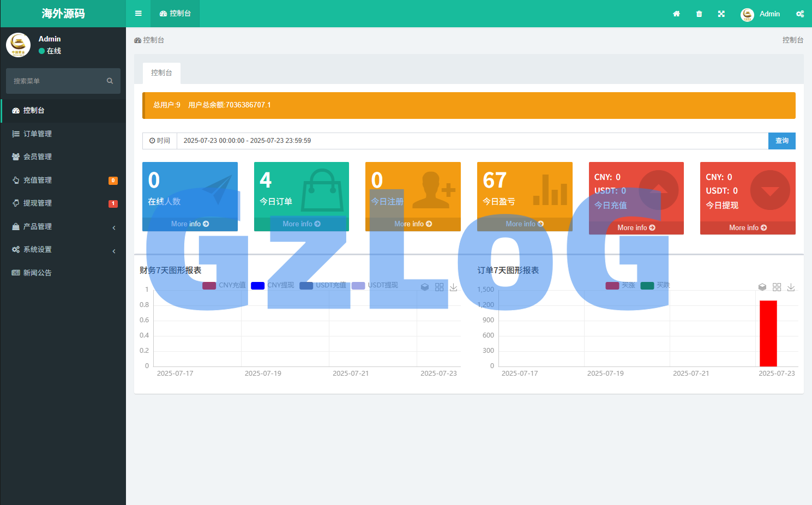
Task: Click the home icon in top bar
Action: click(676, 14)
